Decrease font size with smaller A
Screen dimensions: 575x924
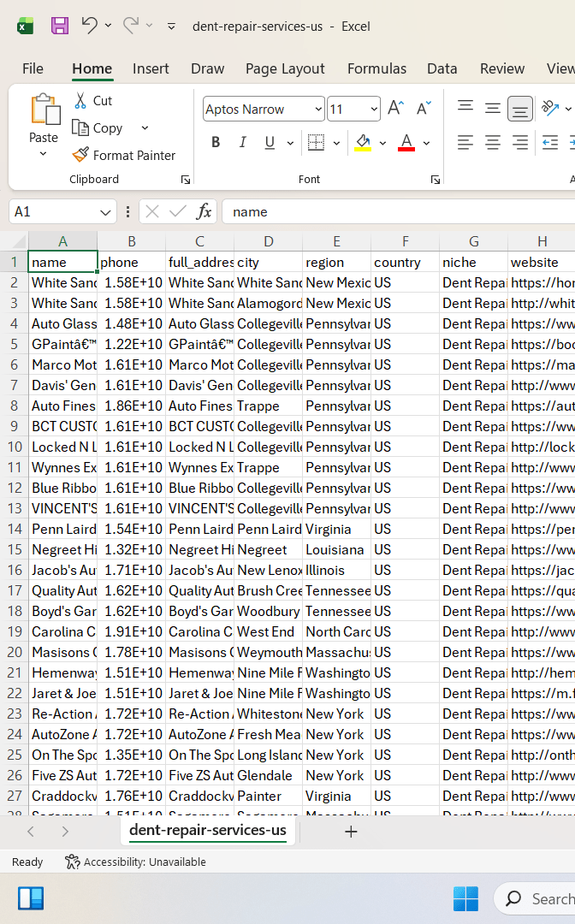[424, 109]
